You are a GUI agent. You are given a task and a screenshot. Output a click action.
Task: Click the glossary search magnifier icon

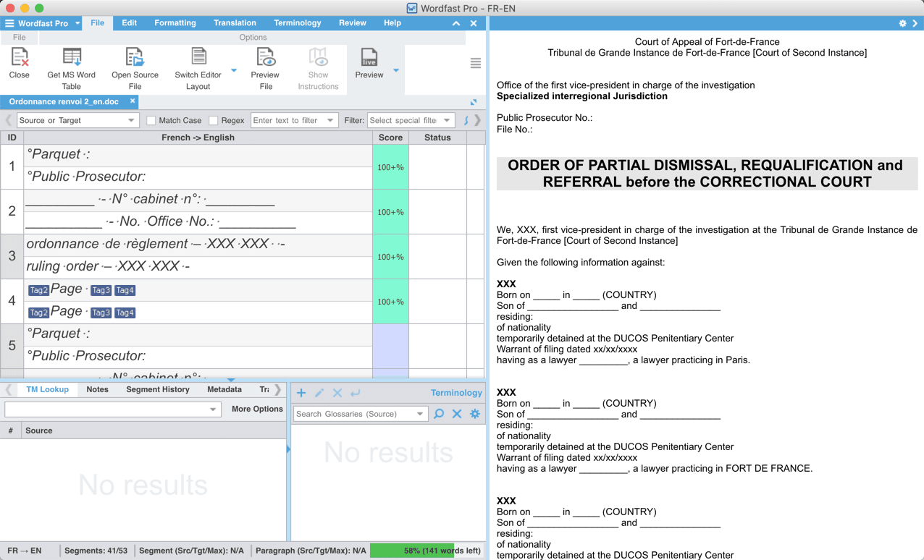439,414
